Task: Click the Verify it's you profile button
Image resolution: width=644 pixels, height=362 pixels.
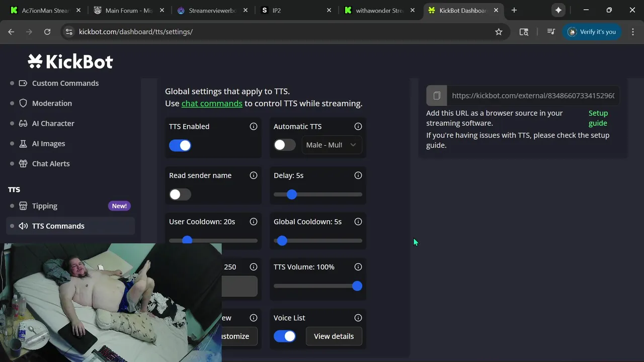Action: (592, 32)
